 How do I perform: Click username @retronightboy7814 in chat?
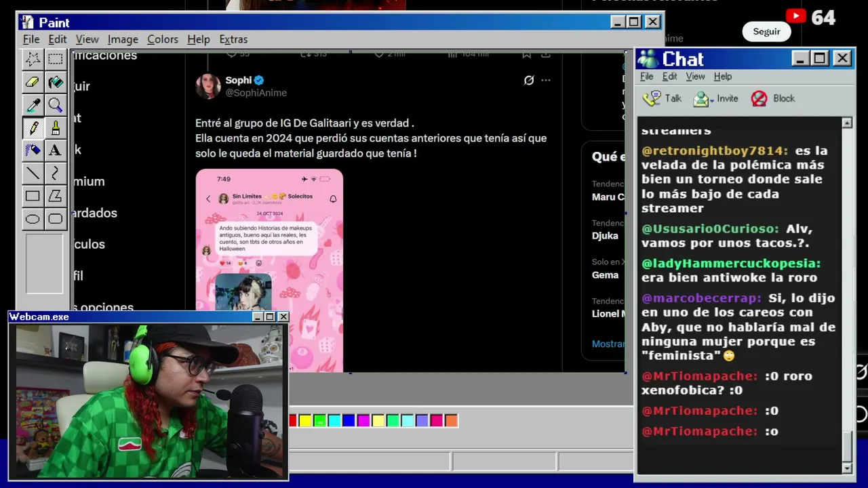(715, 151)
